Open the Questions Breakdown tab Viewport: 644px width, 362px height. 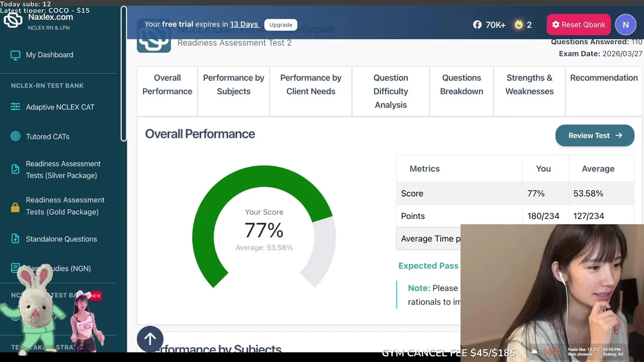coord(461,91)
